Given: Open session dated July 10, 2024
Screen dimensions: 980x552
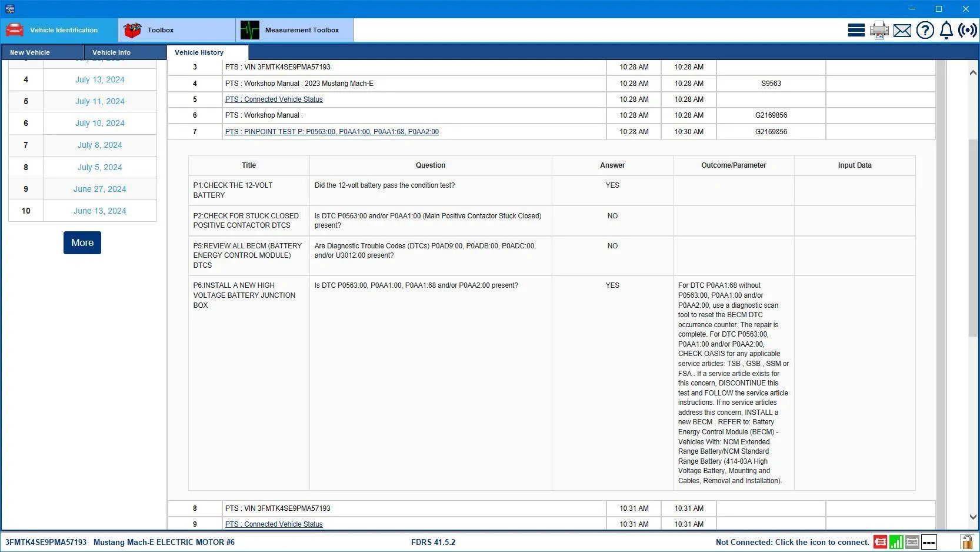Looking at the screenshot, I should pyautogui.click(x=100, y=123).
